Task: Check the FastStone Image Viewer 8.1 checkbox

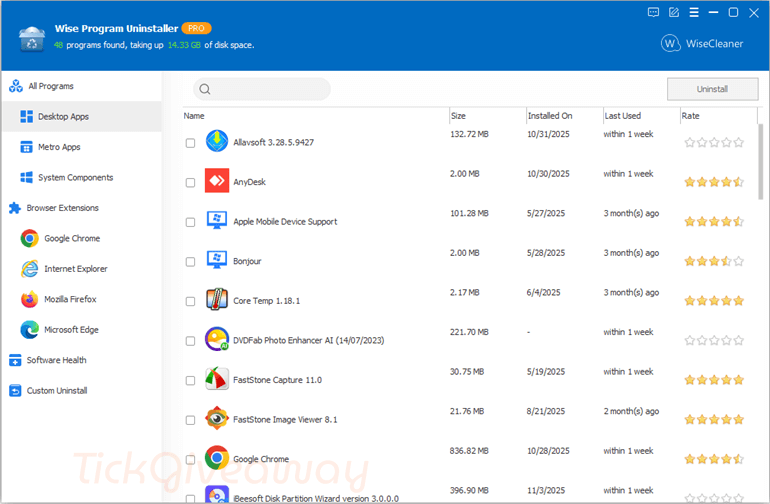Action: (x=190, y=420)
